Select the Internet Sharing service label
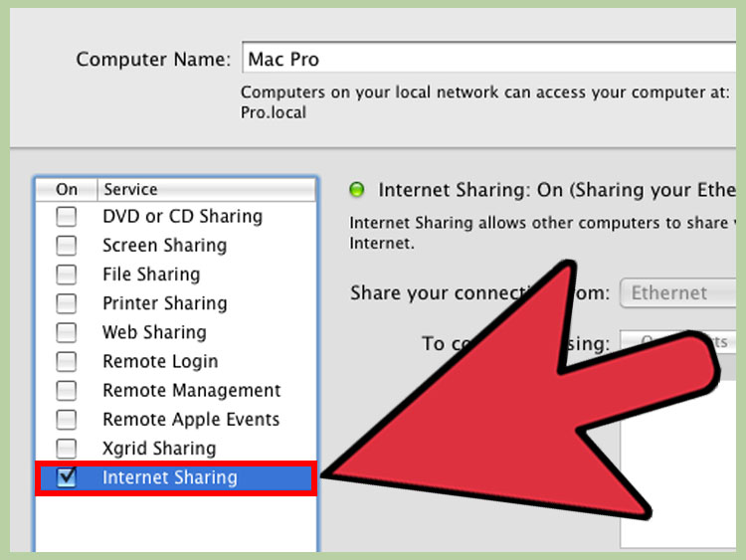Image resolution: width=746 pixels, height=560 pixels. tap(170, 477)
